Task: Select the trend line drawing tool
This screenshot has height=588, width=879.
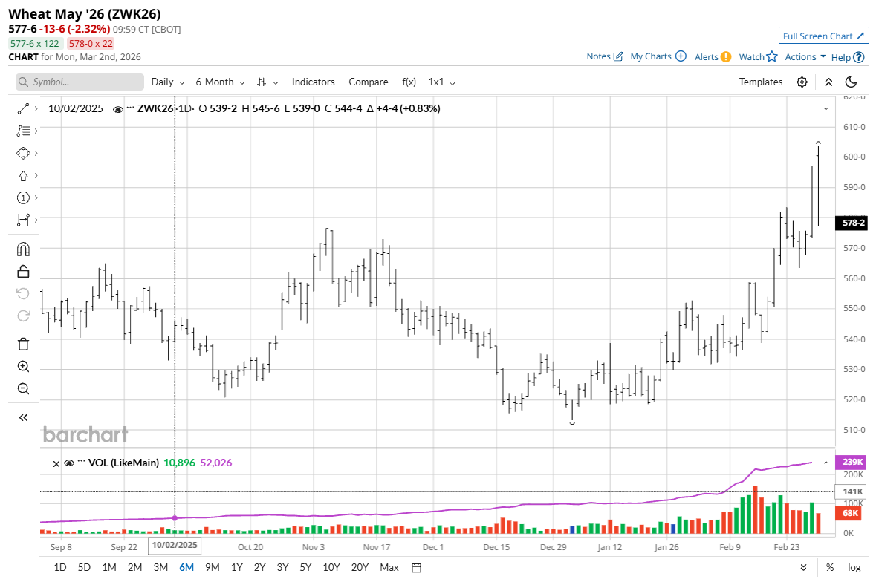Action: point(23,108)
